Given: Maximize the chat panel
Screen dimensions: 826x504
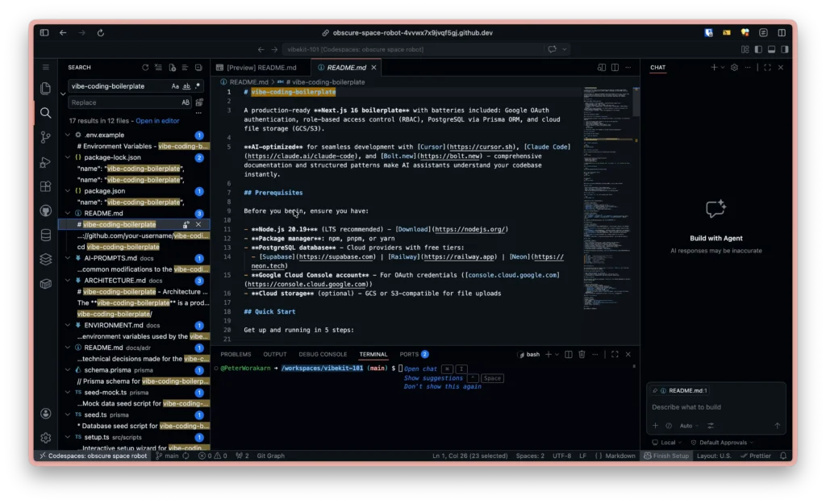Looking at the screenshot, I should click(x=768, y=68).
